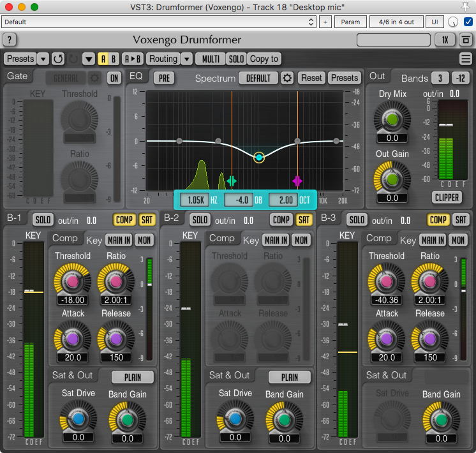Screen dimensions: 476x453
Task: Click the 2.00 OCT bandwidth field
Action: 285,200
